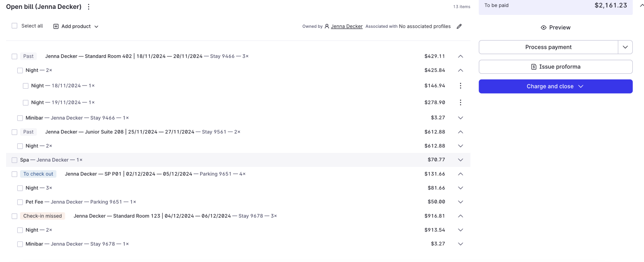
Task: Click the Add product plus icon
Action: 56,26
